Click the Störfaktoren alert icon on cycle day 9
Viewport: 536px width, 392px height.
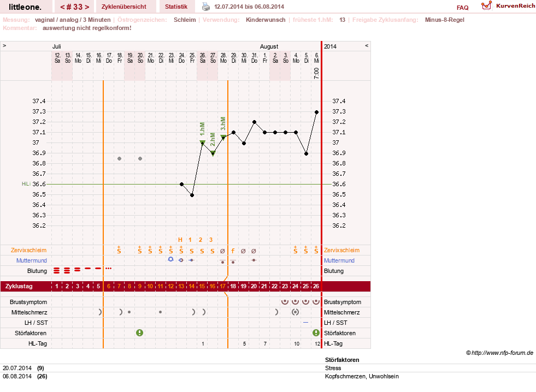[x=139, y=333]
